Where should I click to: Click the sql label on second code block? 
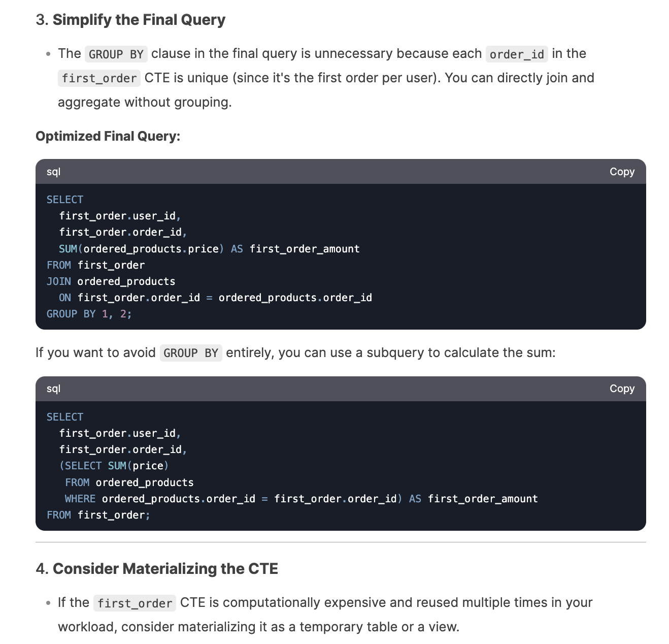(53, 389)
